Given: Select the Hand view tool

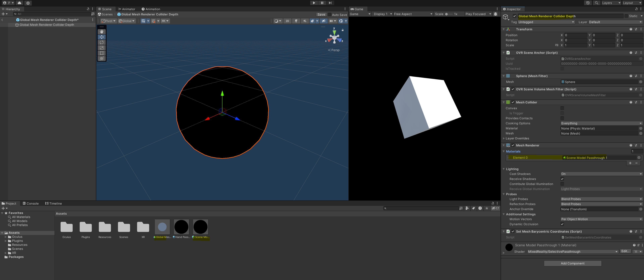Looking at the screenshot, I should [102, 32].
